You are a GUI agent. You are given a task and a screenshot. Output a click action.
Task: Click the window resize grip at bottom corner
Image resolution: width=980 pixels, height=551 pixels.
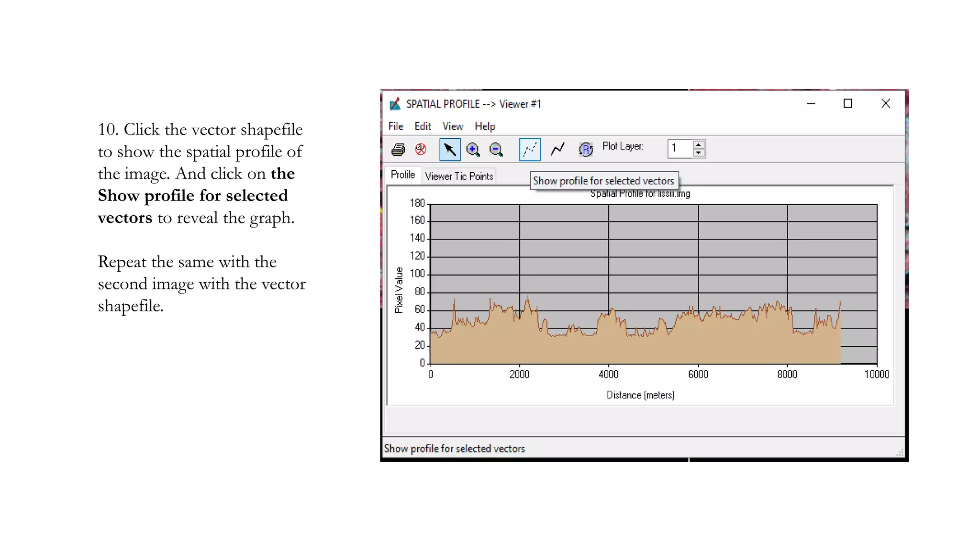900,452
